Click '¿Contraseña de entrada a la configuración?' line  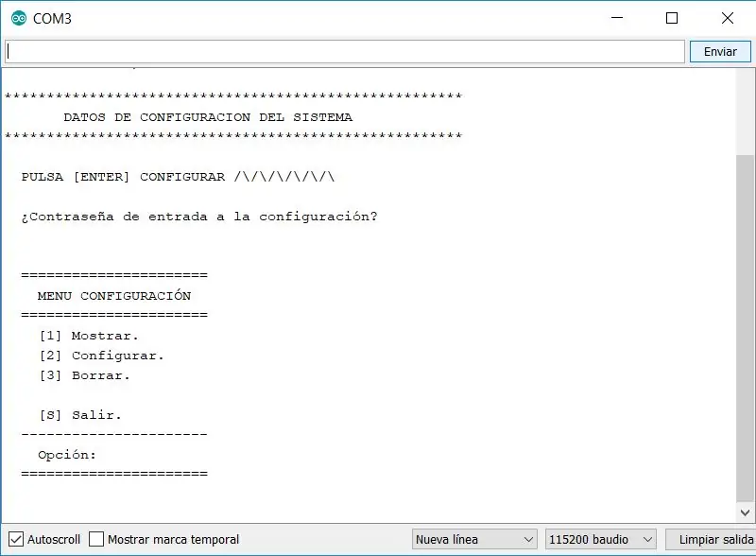pos(199,217)
